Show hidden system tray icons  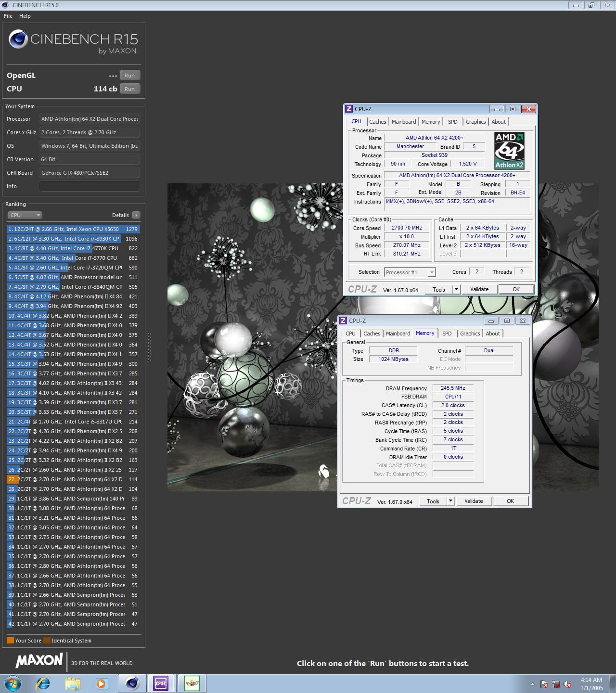click(532, 684)
